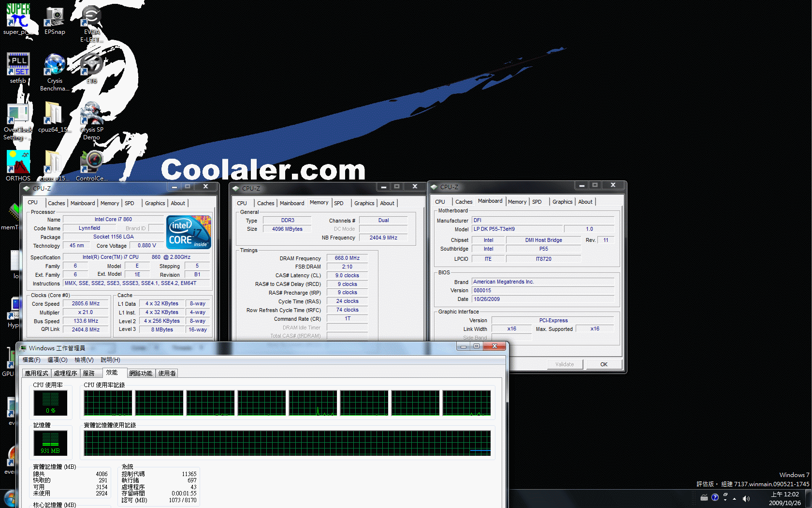Image resolution: width=812 pixels, height=508 pixels.
Task: Switch to CPU tab in right CPU-Z window
Action: (440, 202)
